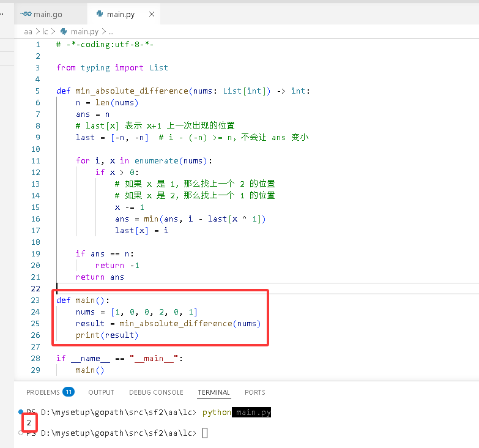Viewport: 479px width, 448px height.
Task: Click line number 11 in the gutter
Action: click(x=35, y=161)
